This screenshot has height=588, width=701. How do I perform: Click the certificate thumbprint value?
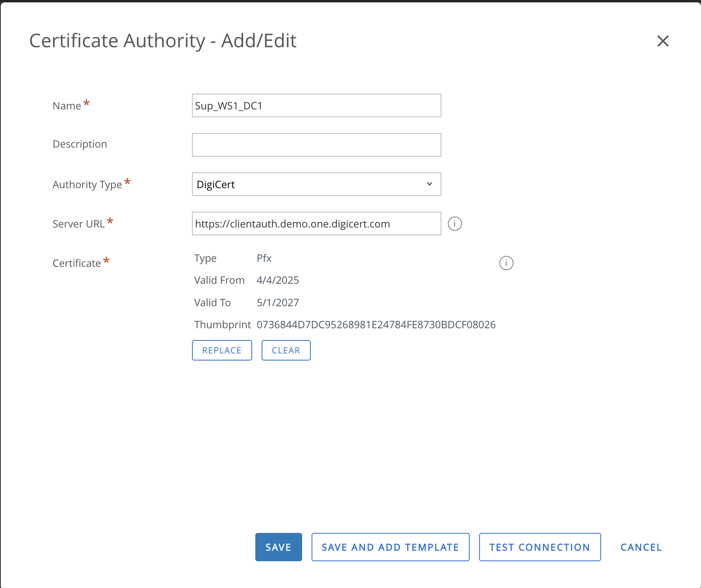(x=376, y=325)
